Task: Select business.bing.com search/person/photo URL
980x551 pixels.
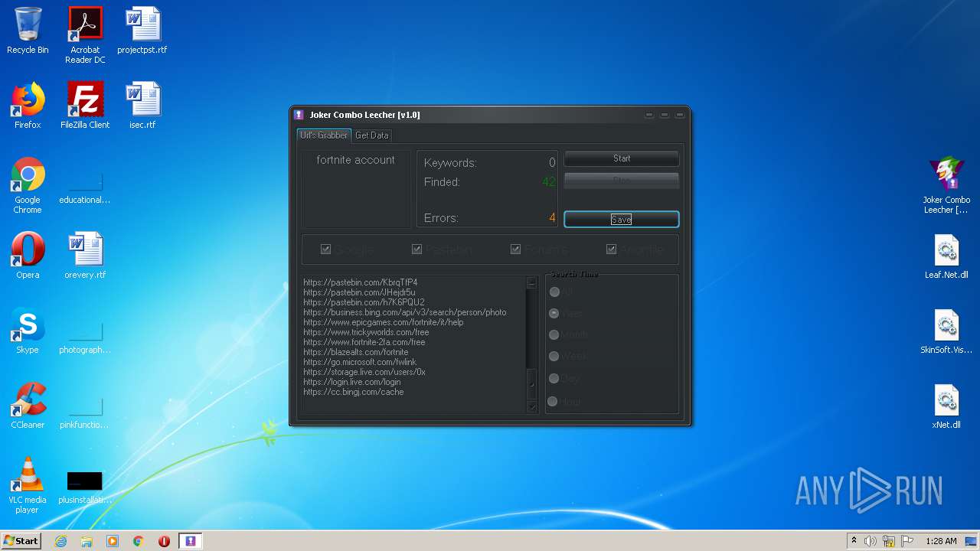Action: click(404, 312)
